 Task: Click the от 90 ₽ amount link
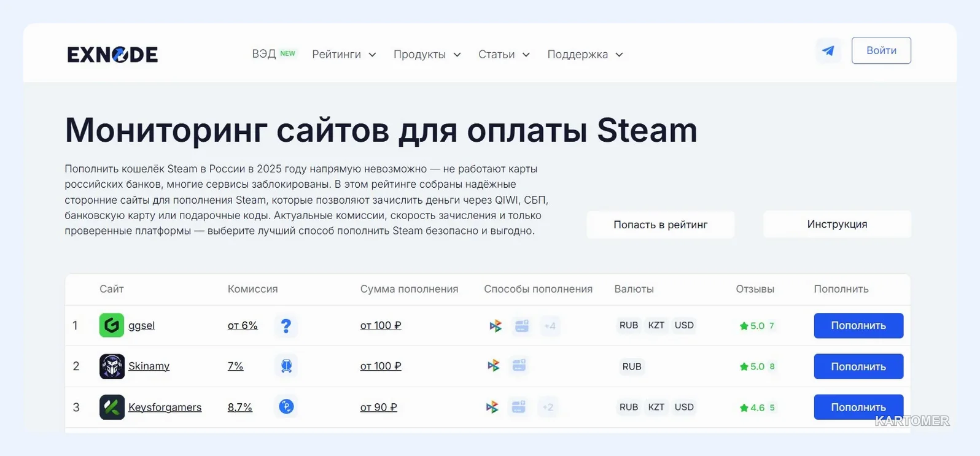click(379, 407)
